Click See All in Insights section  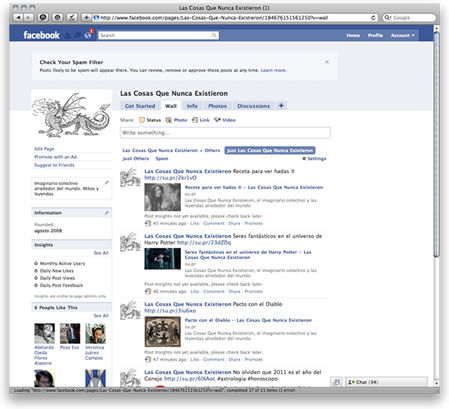click(x=101, y=253)
